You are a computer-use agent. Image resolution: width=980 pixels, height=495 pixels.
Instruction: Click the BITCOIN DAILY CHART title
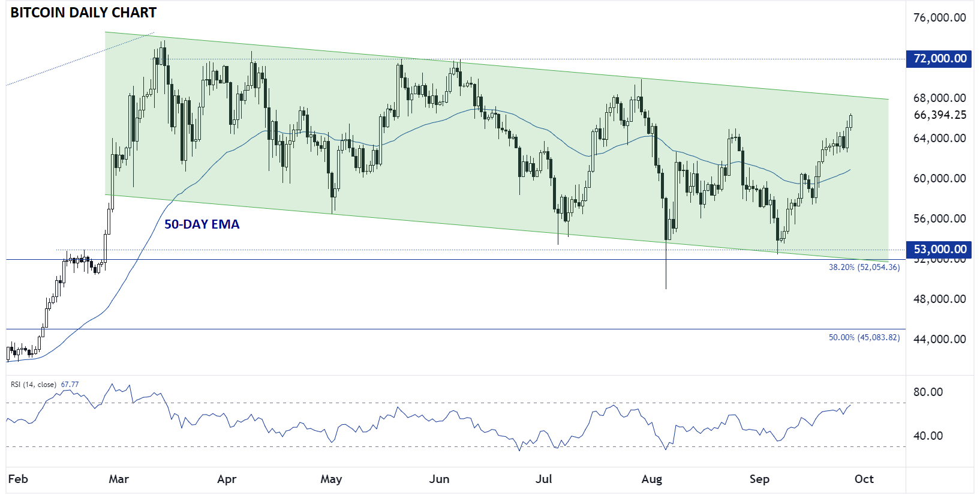(83, 13)
